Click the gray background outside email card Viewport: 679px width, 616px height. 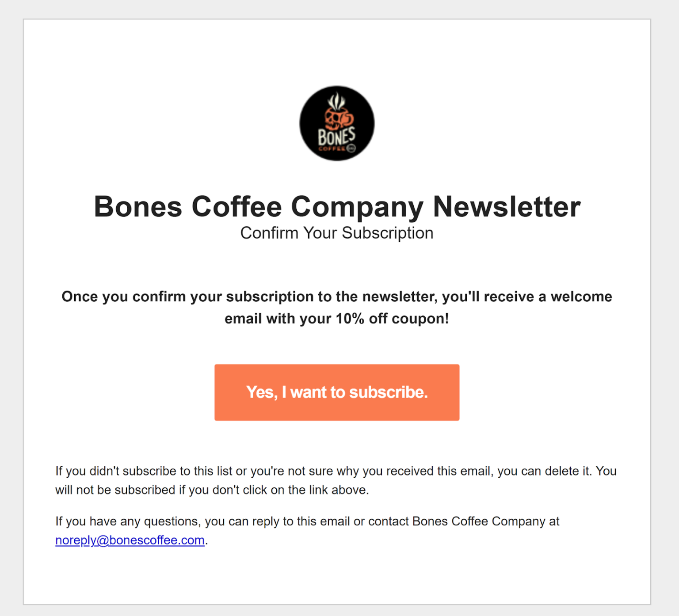pyautogui.click(x=11, y=309)
